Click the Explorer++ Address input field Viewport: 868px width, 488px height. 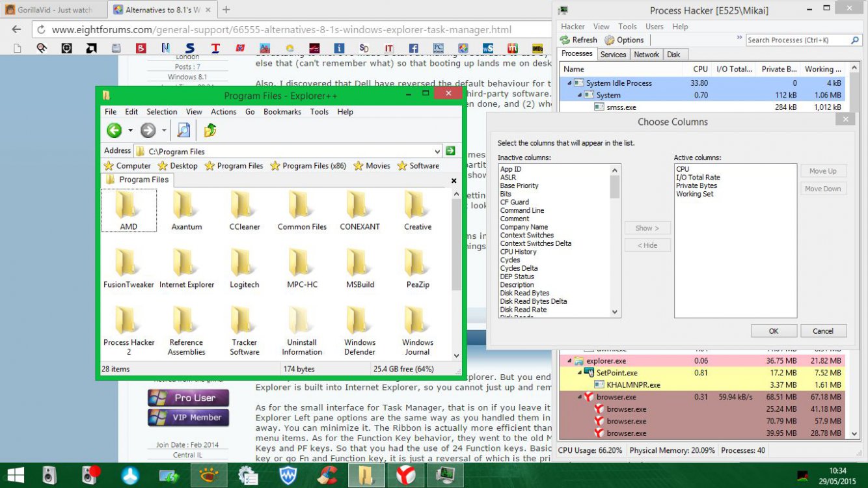click(x=288, y=151)
